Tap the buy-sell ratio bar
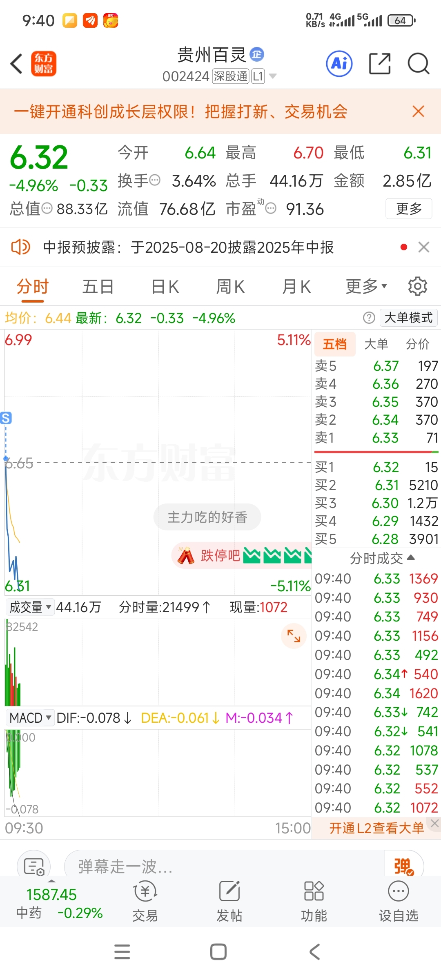This screenshot has width=441, height=980. [x=376, y=452]
